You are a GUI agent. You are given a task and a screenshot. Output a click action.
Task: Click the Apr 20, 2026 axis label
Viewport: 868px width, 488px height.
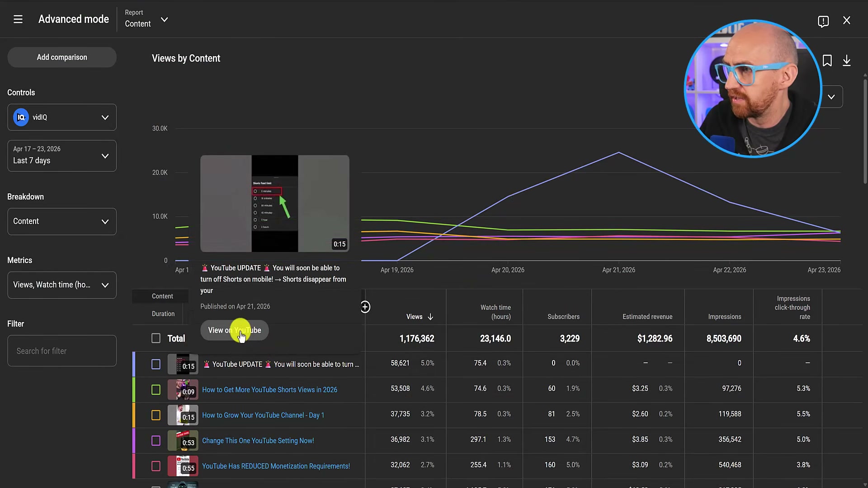coord(508,270)
